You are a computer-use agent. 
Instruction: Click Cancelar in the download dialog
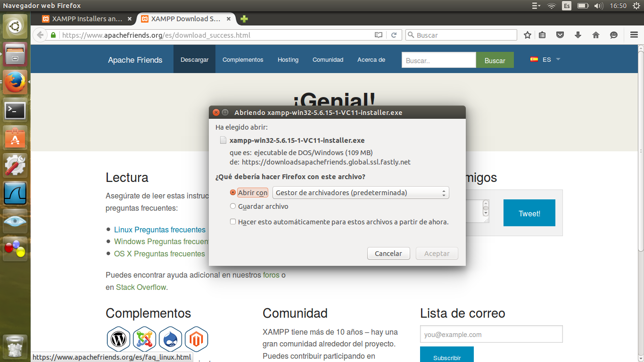coord(388,254)
